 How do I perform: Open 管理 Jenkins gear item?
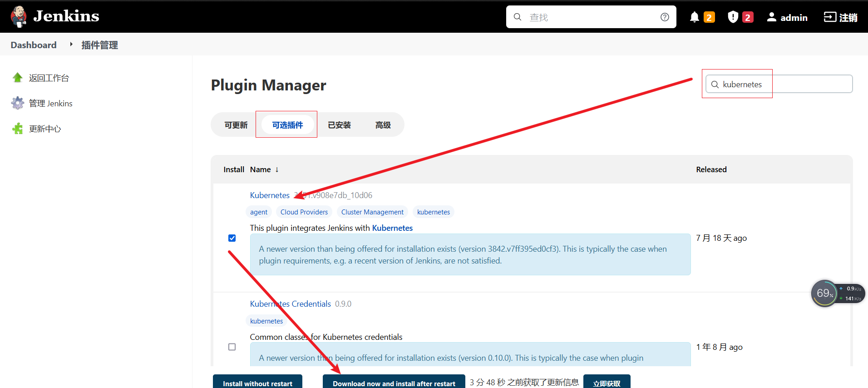click(x=42, y=103)
